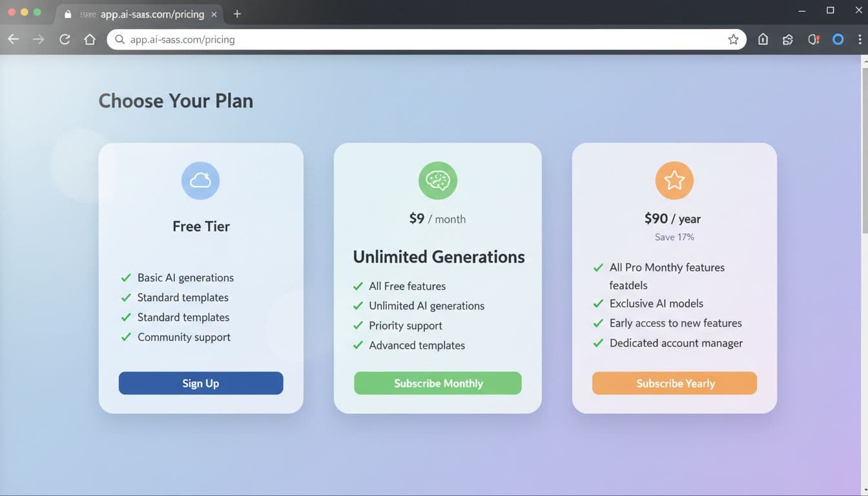Click the checkmark beside Priority support
This screenshot has width=868, height=496.
pos(358,325)
